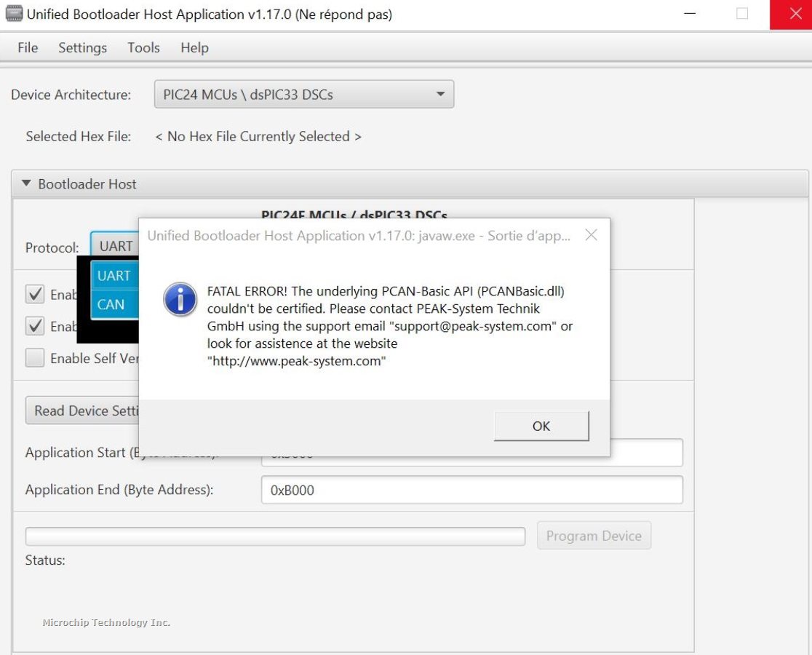Toggle the first Enable checkbox
Viewport: 812px width, 655px height.
(x=35, y=294)
